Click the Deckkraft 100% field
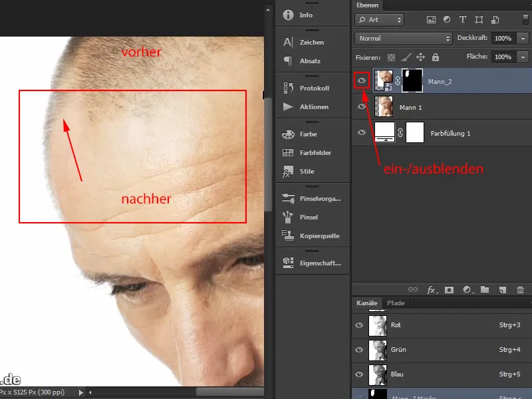 pos(503,39)
